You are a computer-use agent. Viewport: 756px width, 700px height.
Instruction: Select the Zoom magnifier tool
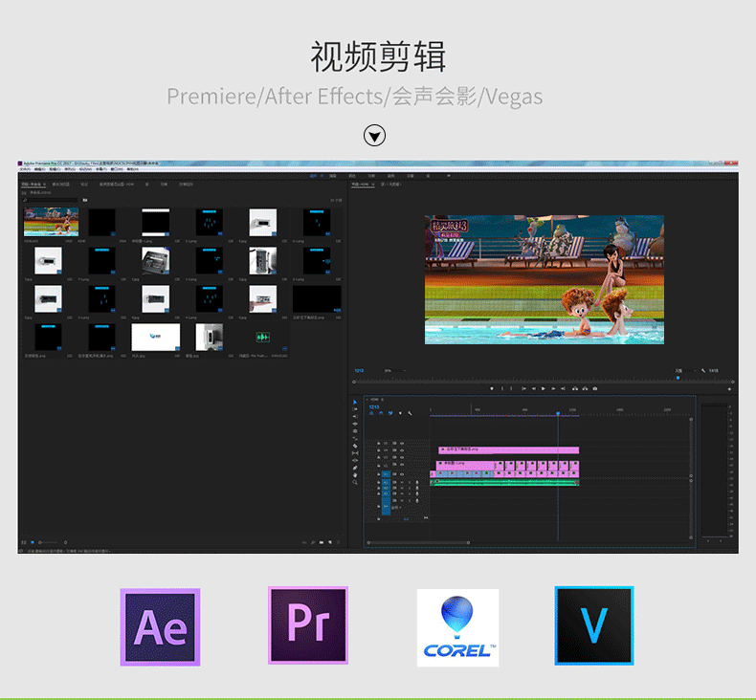click(x=355, y=482)
